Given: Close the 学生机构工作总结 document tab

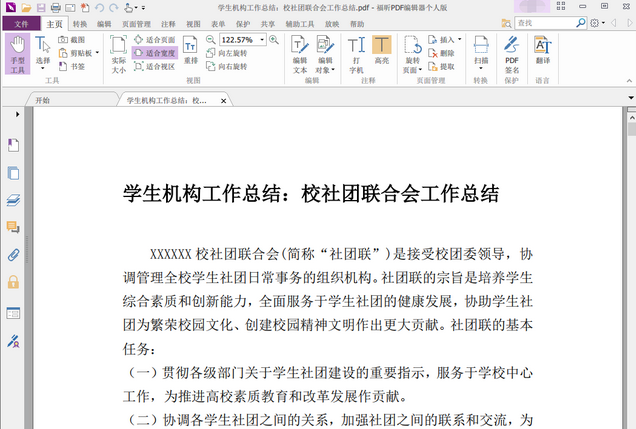Looking at the screenshot, I should [223, 101].
